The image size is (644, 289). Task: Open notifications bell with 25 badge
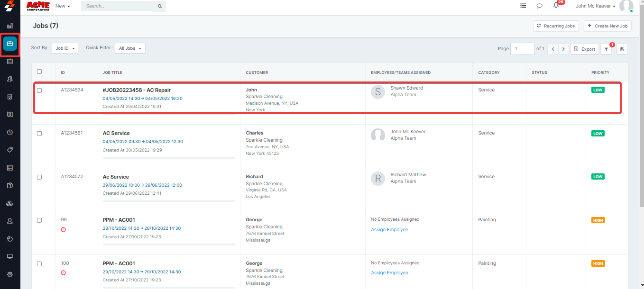click(x=556, y=6)
